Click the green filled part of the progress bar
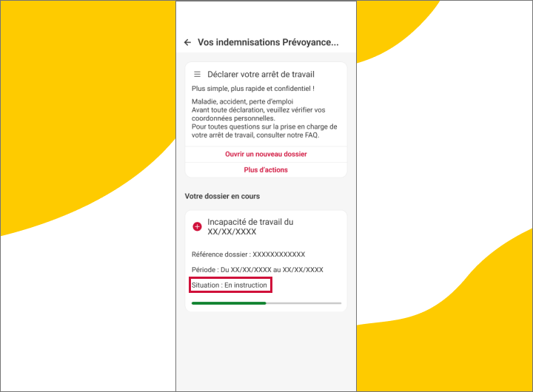Screen dimensions: 533x392 (x=228, y=303)
